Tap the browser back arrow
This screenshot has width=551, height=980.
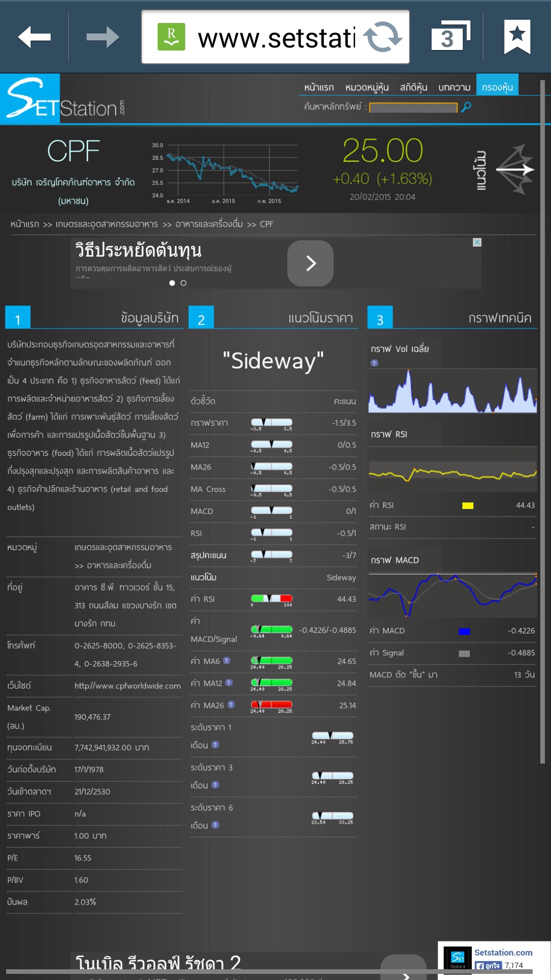(34, 37)
